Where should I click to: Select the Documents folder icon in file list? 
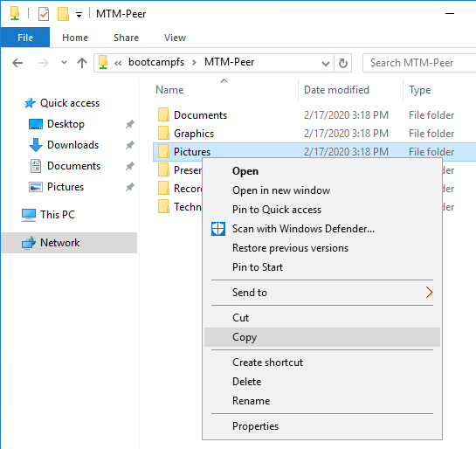pyautogui.click(x=163, y=115)
